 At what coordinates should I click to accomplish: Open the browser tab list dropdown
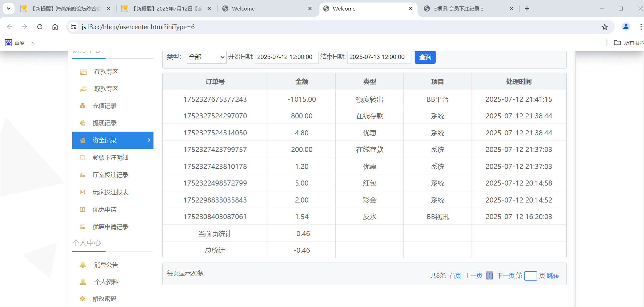coord(8,8)
